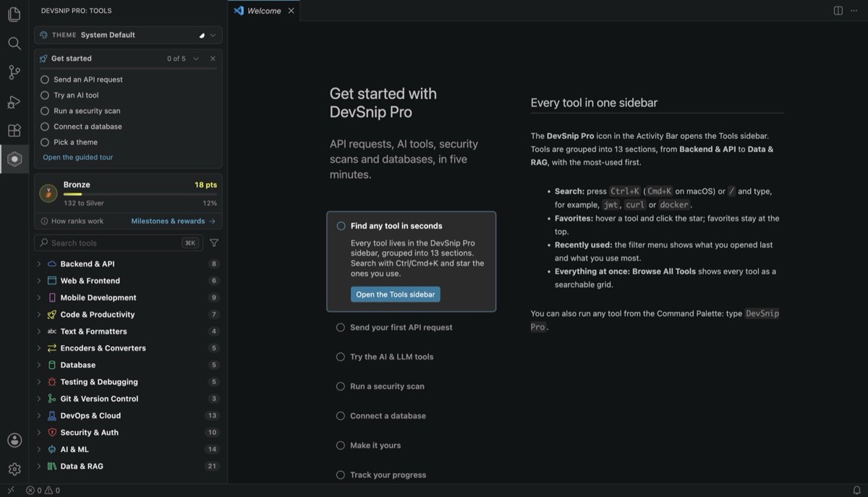
Task: Check off Send an API request
Action: coord(45,80)
